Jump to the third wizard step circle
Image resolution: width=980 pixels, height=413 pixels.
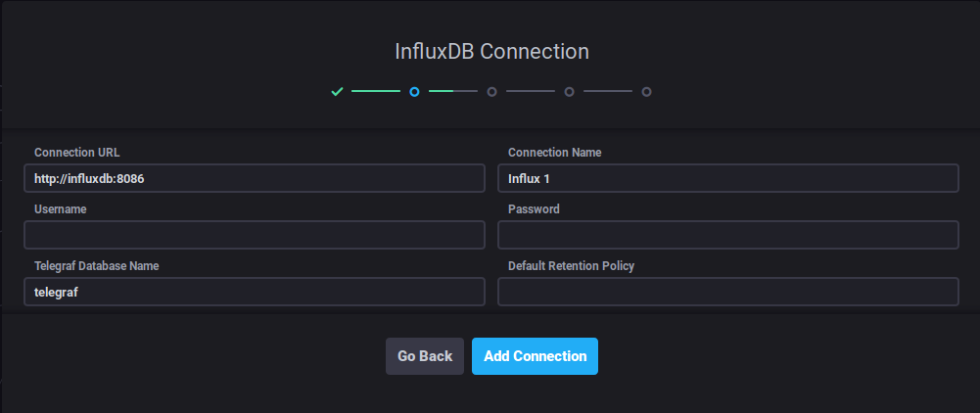click(491, 92)
